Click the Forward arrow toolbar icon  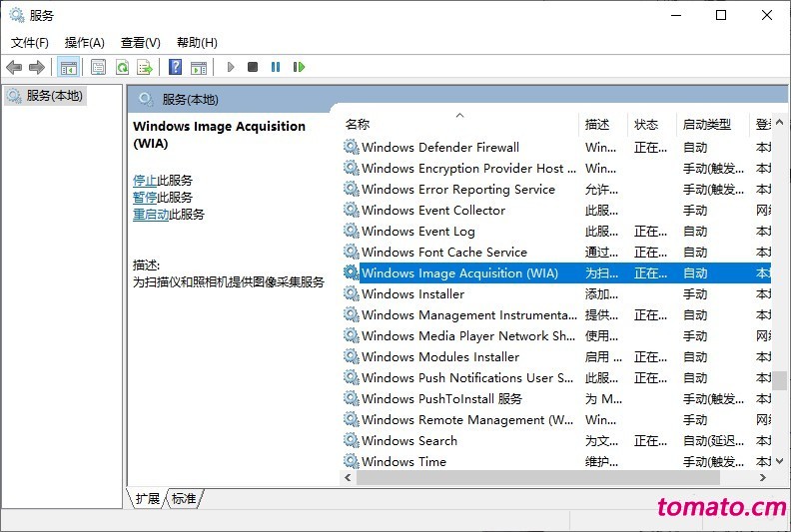coord(37,67)
